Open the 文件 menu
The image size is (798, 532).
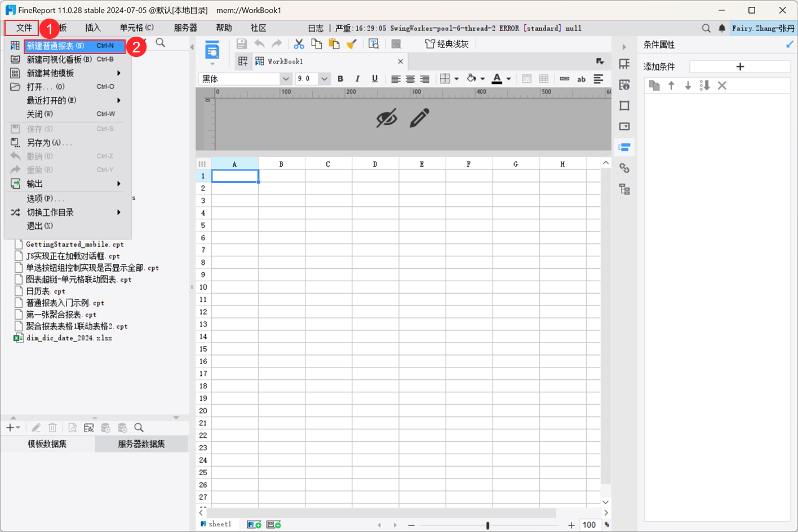tap(24, 28)
